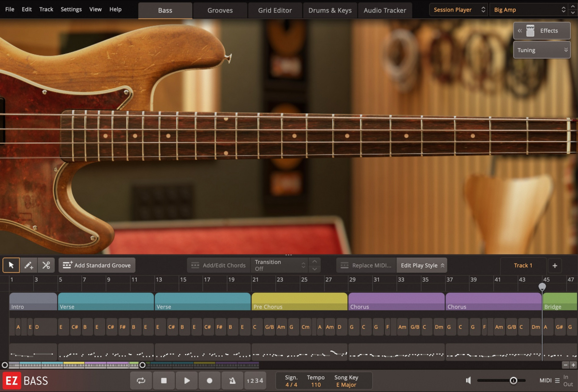Image resolution: width=578 pixels, height=392 pixels.
Task: Toggle loop mode in the transport
Action: (x=141, y=380)
